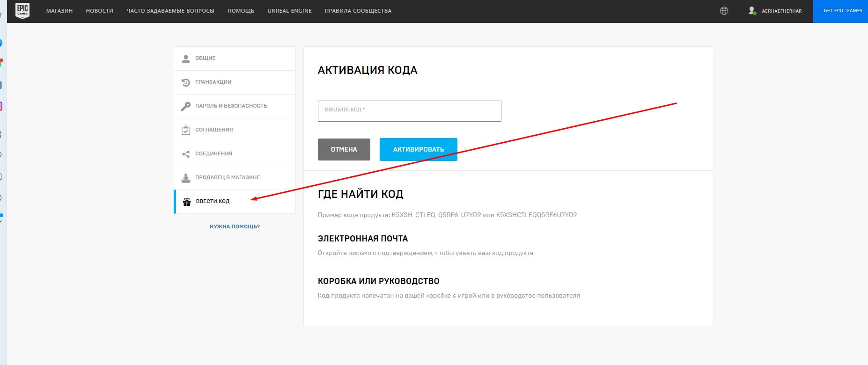Click the person icon next to Общие
Screen dimensions: 868x365
click(x=186, y=58)
